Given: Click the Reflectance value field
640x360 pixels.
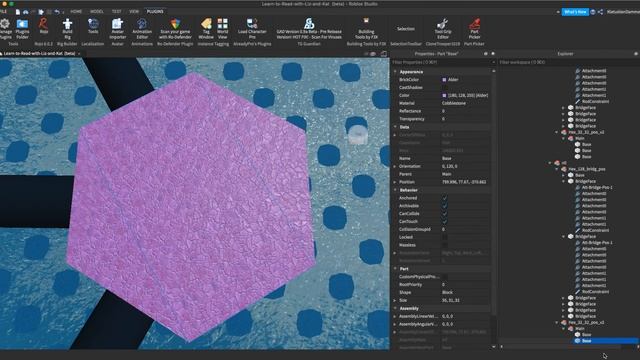Looking at the screenshot, I should pos(465,111).
